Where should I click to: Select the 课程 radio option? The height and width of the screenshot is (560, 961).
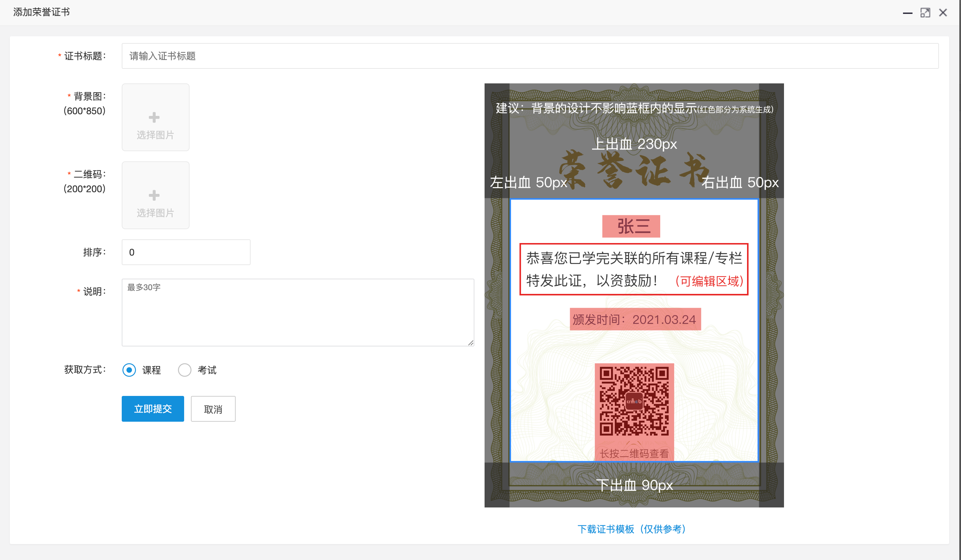[129, 370]
